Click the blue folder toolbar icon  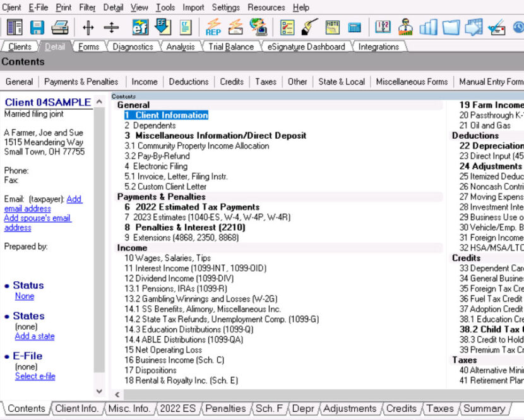tap(451, 27)
